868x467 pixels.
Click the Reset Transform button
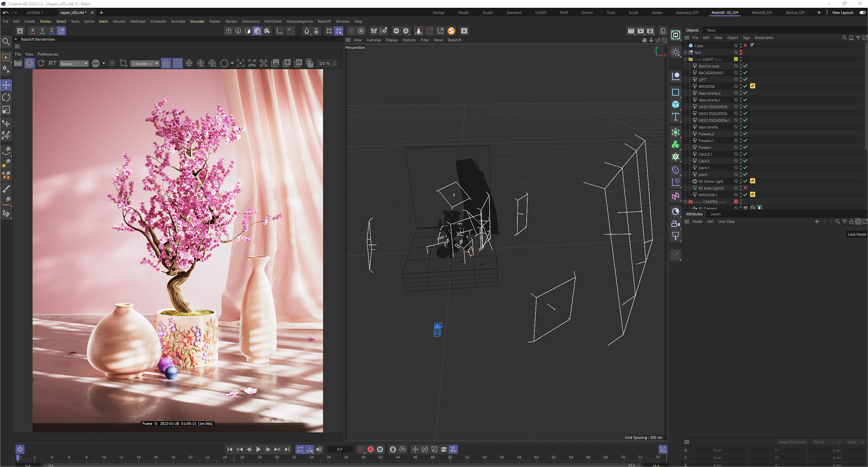792,442
